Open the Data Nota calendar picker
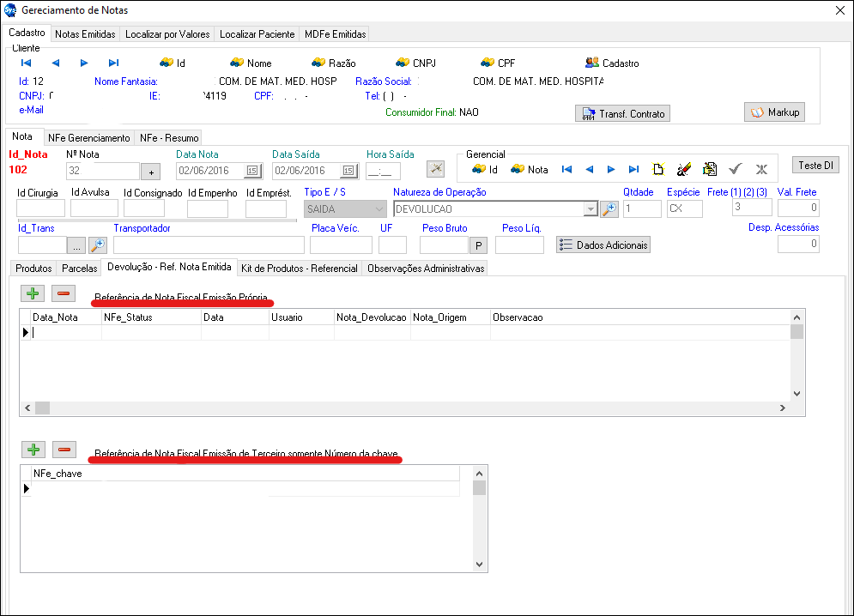The width and height of the screenshot is (854, 616). [x=252, y=171]
